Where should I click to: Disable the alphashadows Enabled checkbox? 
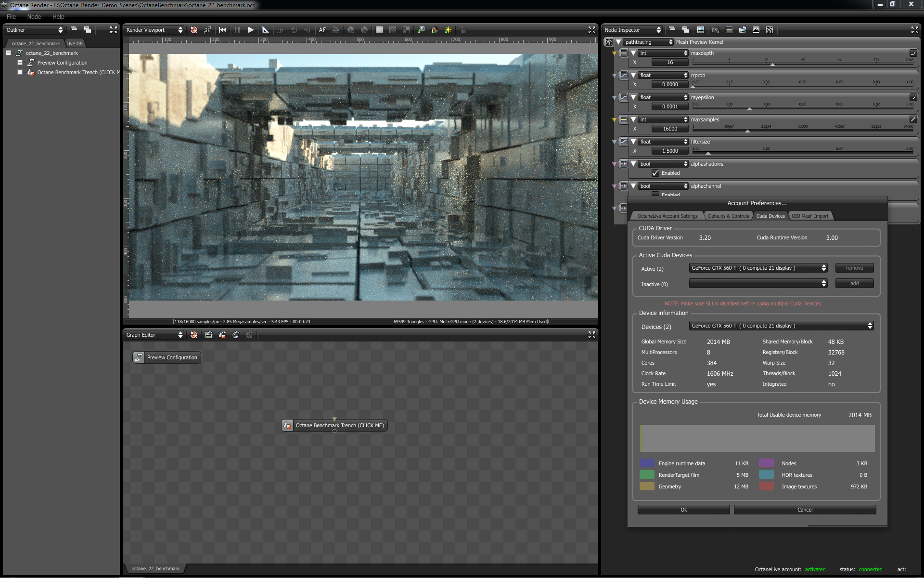point(655,173)
